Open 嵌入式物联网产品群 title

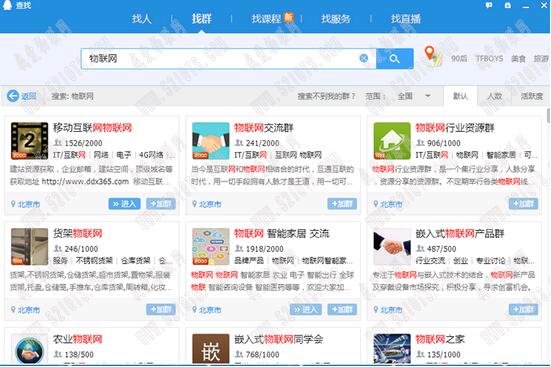tap(460, 233)
